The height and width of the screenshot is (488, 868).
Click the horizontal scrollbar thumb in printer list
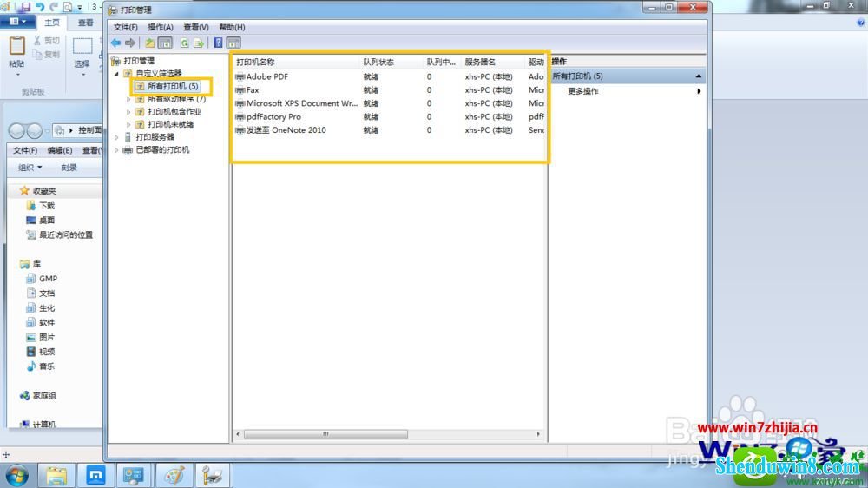coord(325,434)
